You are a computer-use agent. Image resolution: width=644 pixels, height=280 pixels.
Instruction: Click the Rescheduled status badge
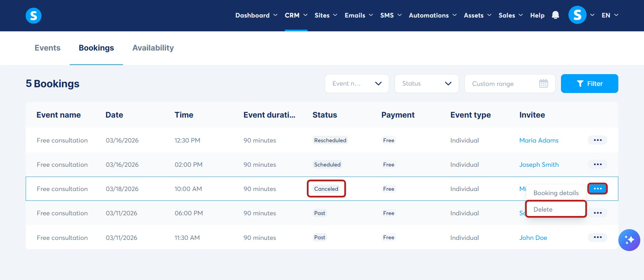(x=330, y=140)
